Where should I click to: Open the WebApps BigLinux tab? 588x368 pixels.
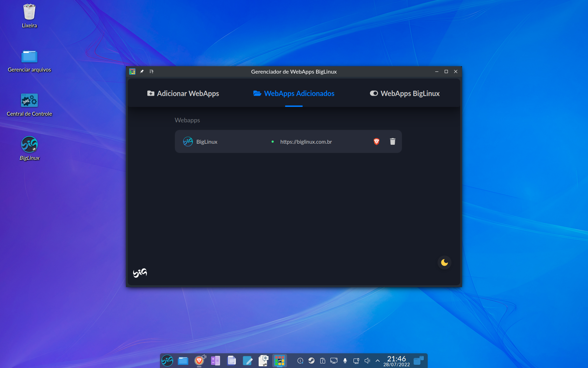[405, 94]
